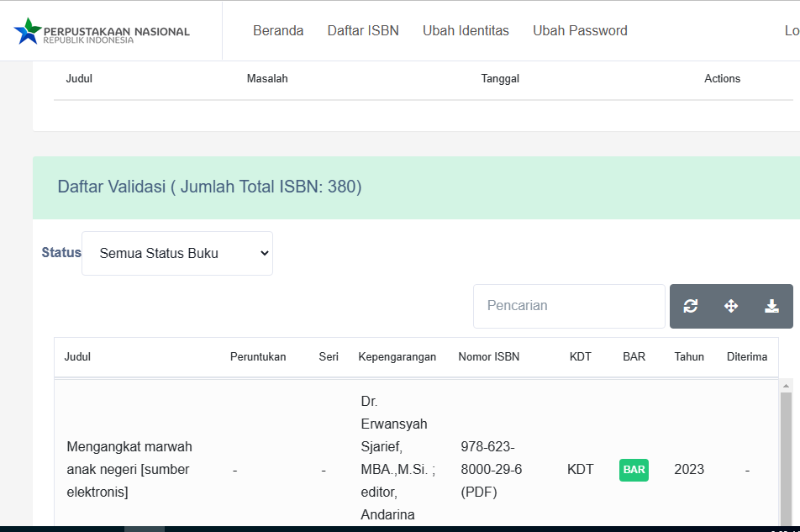Click the download export icon

pos(771,306)
